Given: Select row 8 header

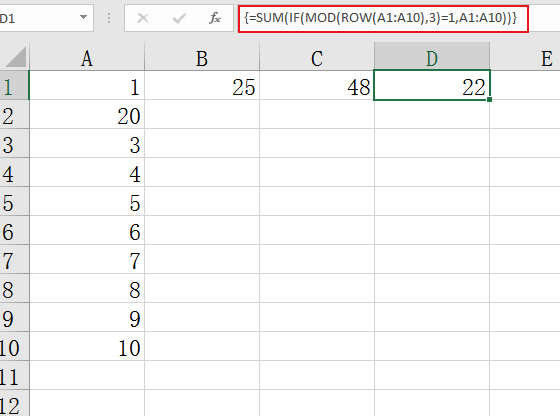Looking at the screenshot, I should click(14, 288).
